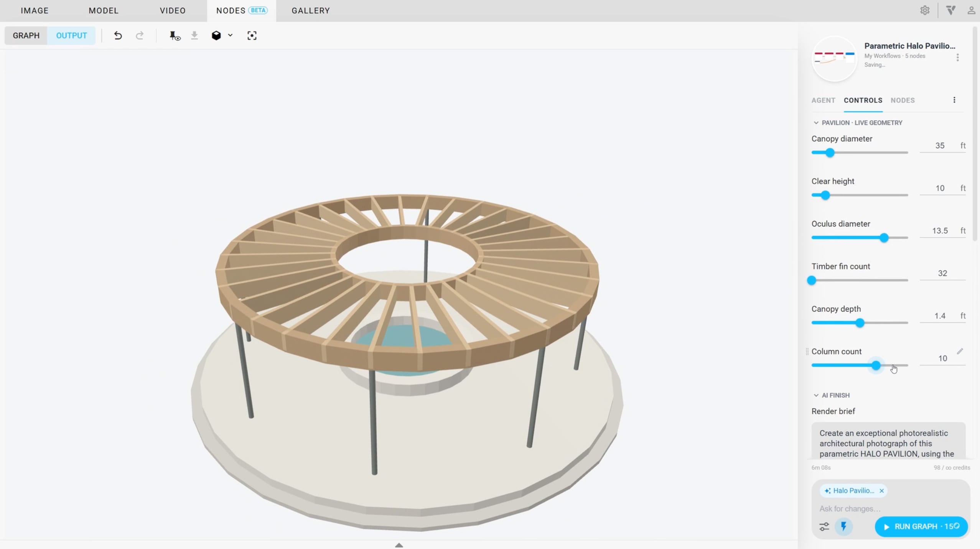Click the Timber fin count value field
This screenshot has height=549, width=980.
(x=942, y=273)
